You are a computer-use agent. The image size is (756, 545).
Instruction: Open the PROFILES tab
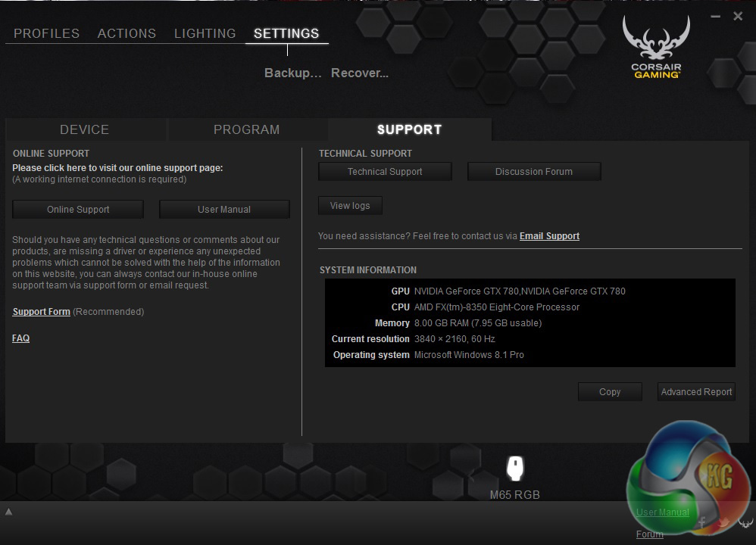(x=46, y=33)
